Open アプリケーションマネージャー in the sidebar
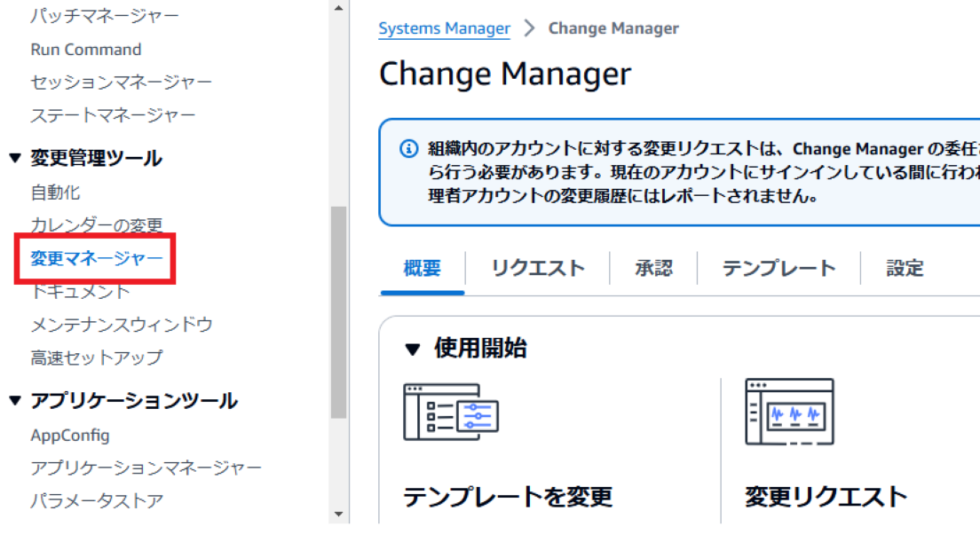980x542 pixels. click(146, 467)
